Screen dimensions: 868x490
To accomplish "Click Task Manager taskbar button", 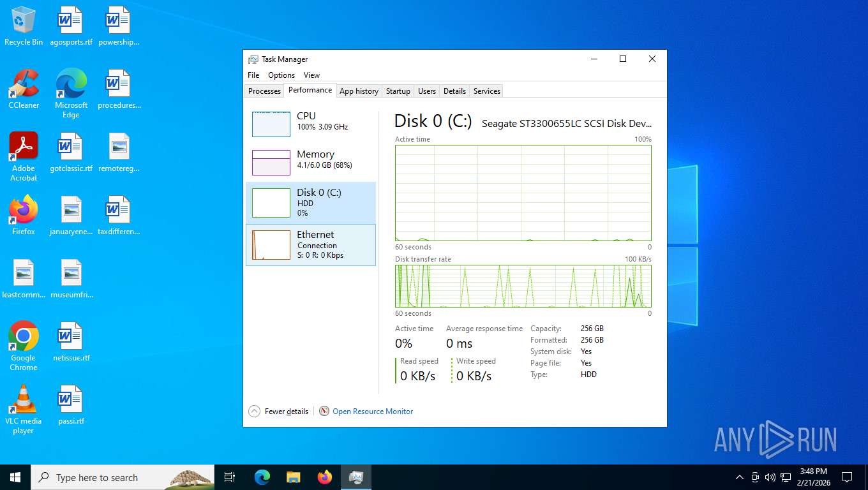I will 356,477.
